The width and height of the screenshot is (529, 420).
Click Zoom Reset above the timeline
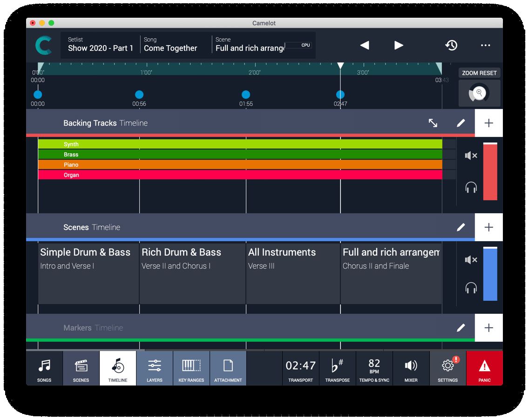click(479, 73)
